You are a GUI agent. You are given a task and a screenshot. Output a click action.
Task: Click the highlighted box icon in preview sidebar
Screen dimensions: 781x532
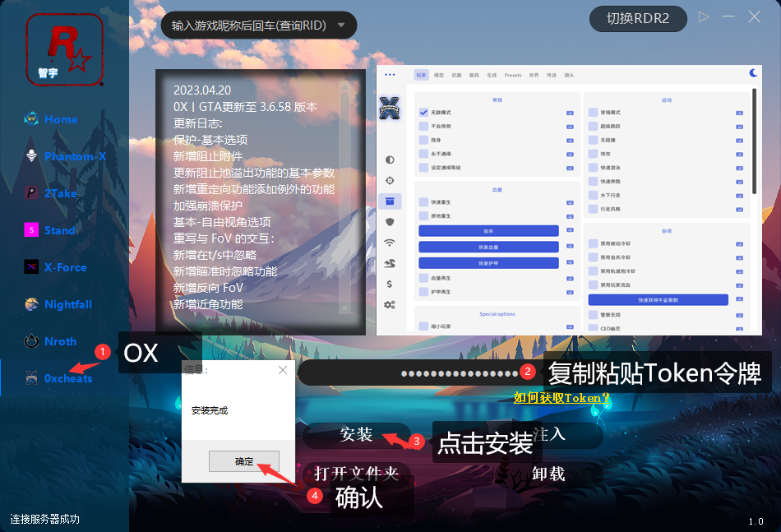[390, 201]
